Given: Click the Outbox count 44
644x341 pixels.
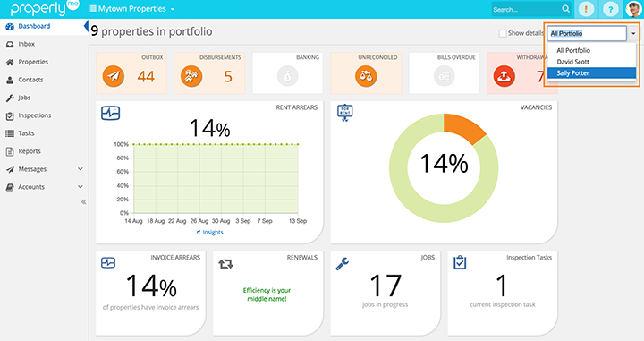Looking at the screenshot, I should [x=146, y=76].
